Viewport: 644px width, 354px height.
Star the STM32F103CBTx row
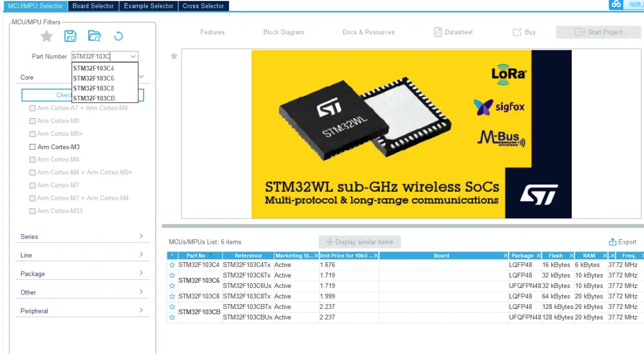172,307
